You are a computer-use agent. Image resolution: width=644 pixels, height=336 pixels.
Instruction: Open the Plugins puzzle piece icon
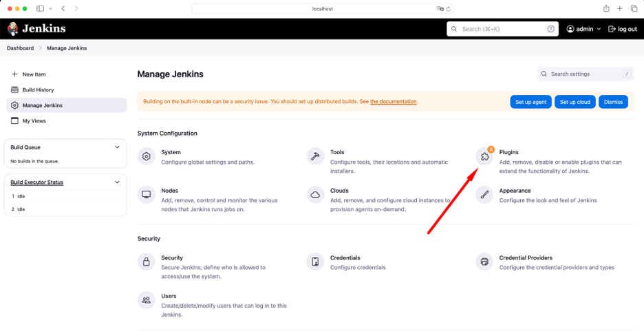click(484, 156)
